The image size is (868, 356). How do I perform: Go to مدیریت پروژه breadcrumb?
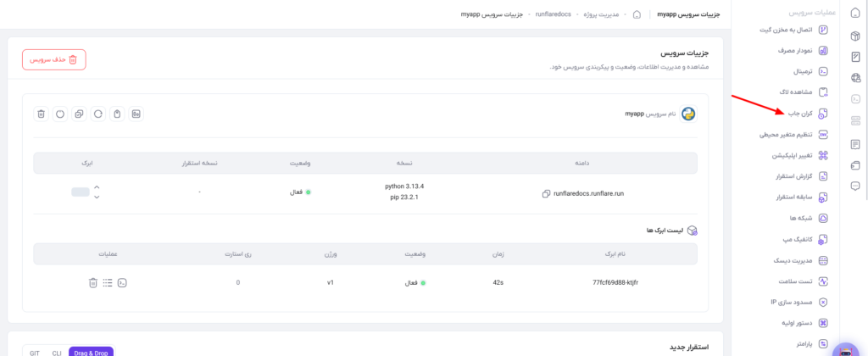point(603,14)
